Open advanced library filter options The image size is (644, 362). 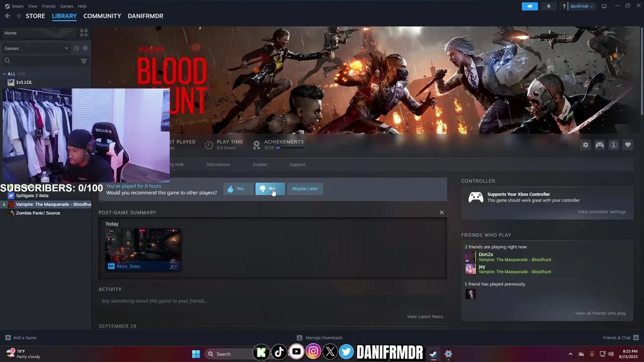click(x=84, y=61)
